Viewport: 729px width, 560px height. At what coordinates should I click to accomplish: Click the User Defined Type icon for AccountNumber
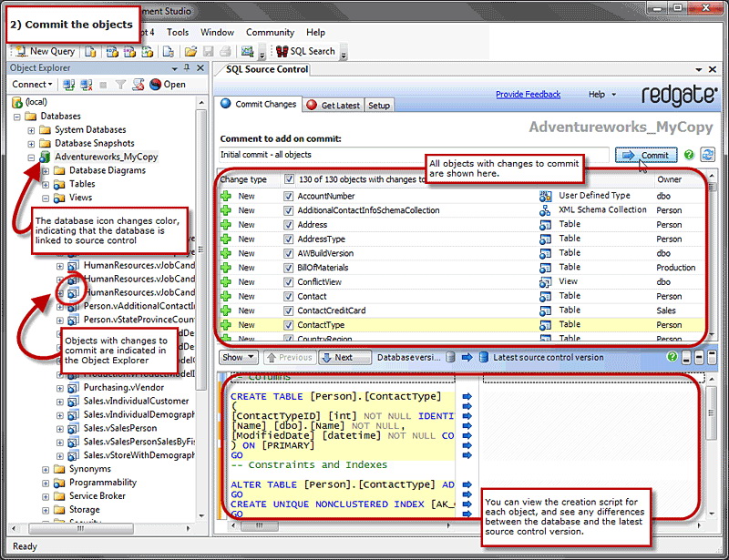tap(545, 196)
